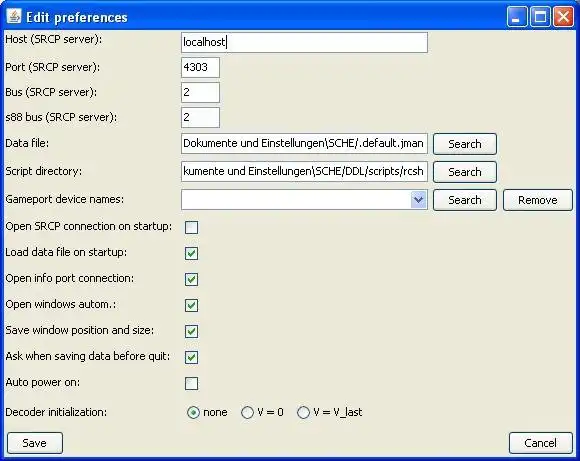Toggle Open info port connection checkbox
This screenshot has height=461, width=580.
pyautogui.click(x=191, y=279)
